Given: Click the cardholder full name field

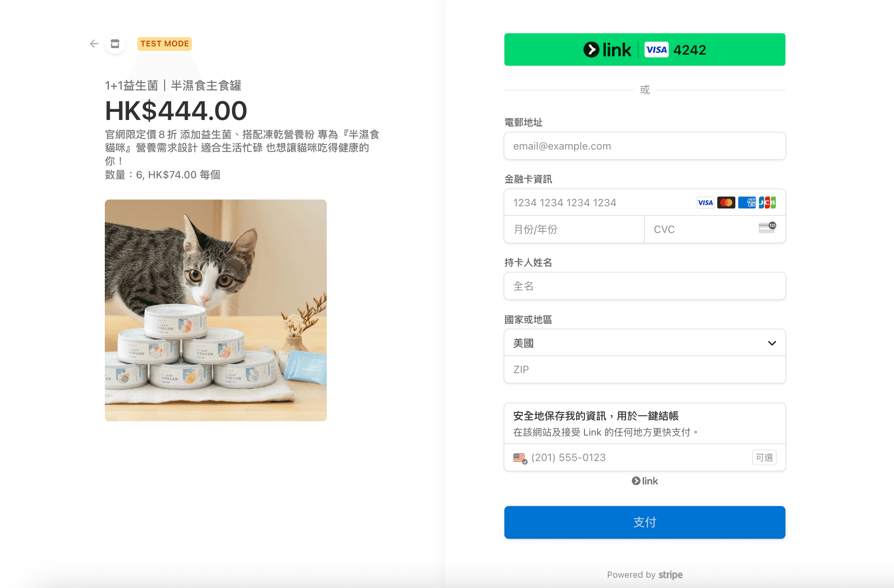Looking at the screenshot, I should point(645,286).
